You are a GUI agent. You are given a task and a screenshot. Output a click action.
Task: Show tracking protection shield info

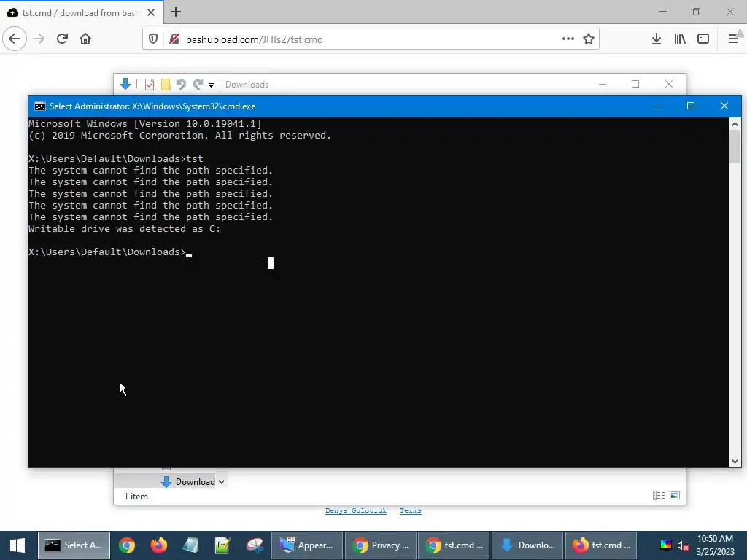153,39
